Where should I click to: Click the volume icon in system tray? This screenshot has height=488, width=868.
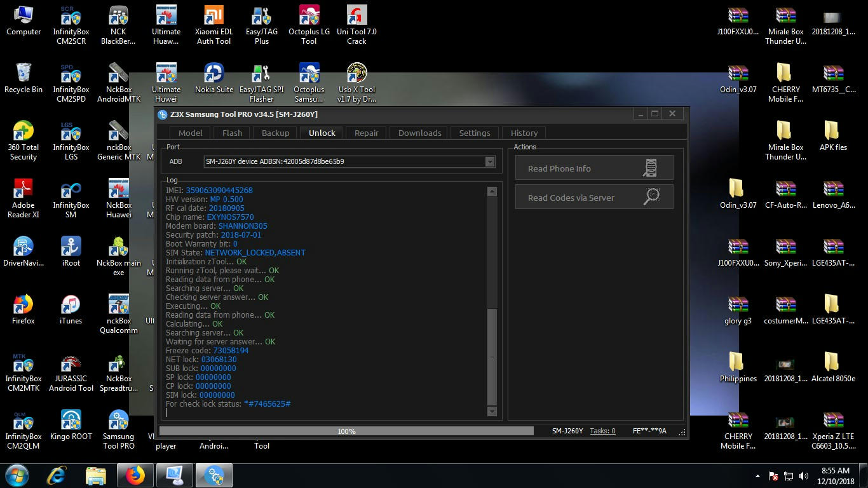[803, 476]
